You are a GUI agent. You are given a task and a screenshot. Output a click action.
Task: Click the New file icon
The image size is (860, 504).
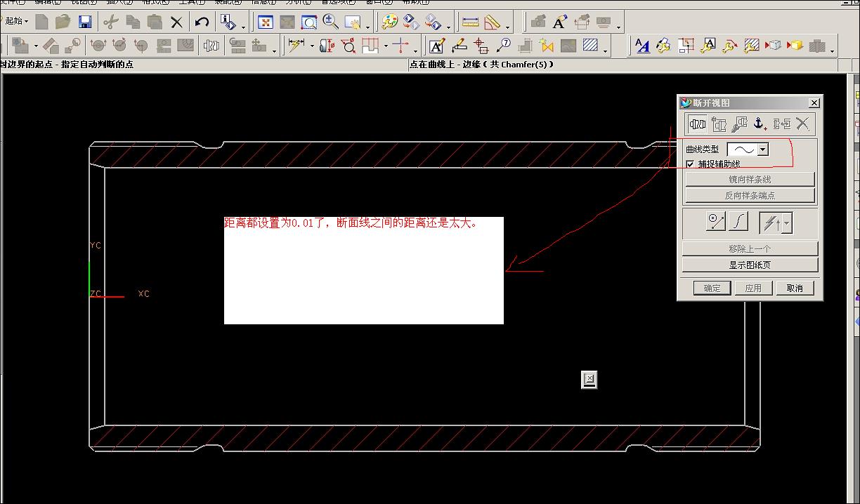coord(42,22)
